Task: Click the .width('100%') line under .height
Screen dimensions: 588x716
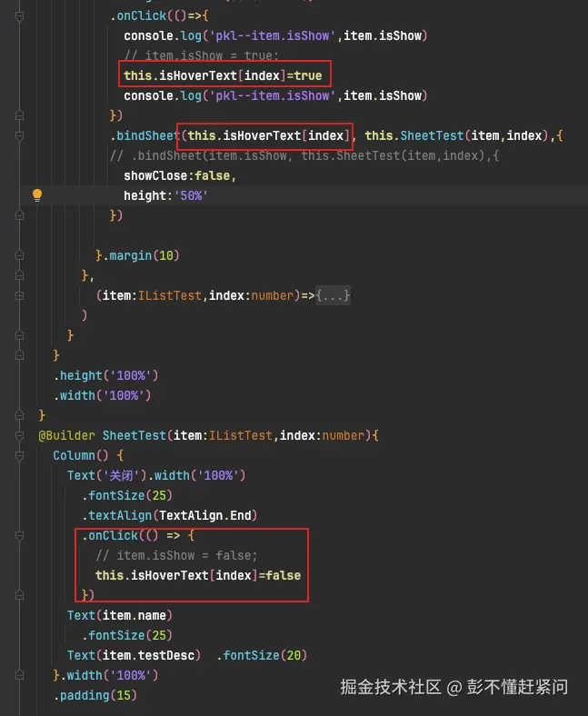Action: [x=103, y=395]
